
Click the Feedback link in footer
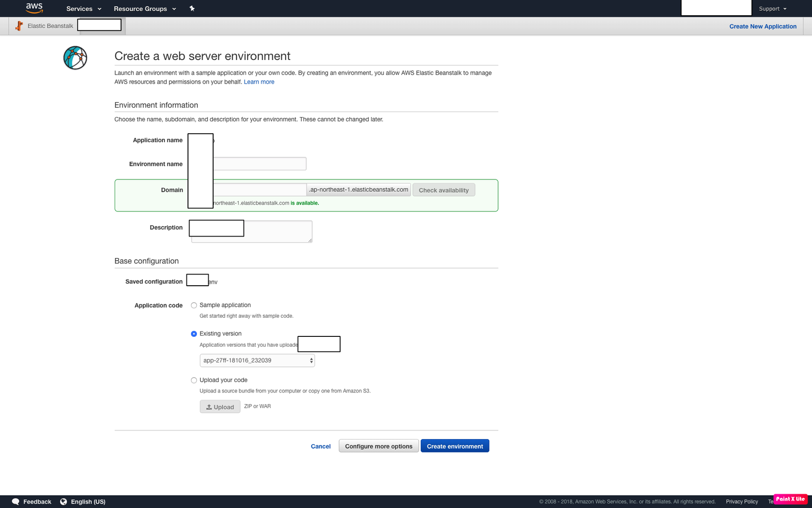point(37,502)
